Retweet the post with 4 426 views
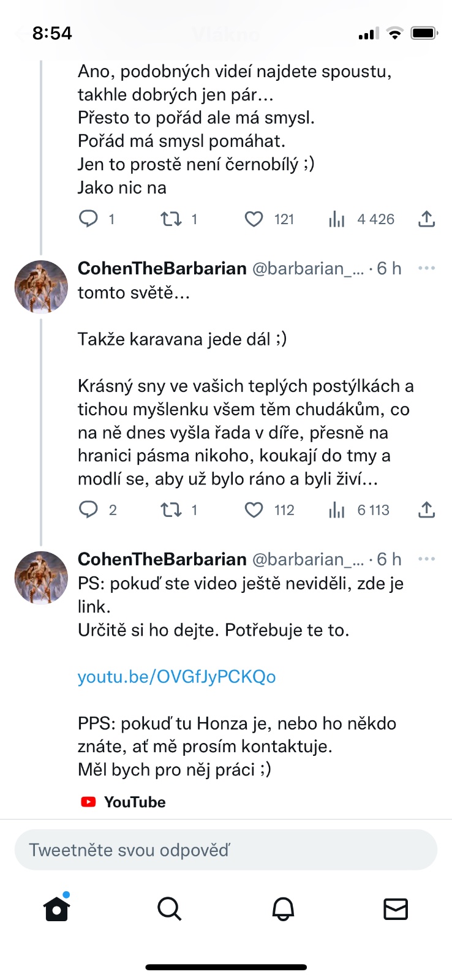 coord(171,219)
